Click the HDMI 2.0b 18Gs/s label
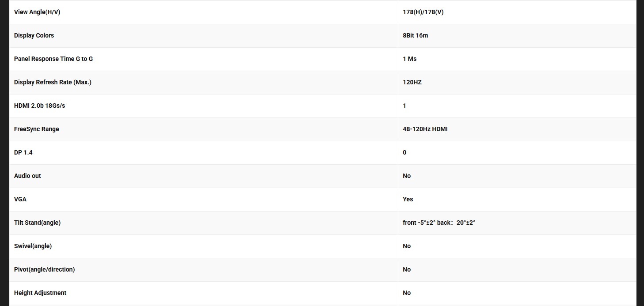Screen dimensions: 644x306 point(39,106)
